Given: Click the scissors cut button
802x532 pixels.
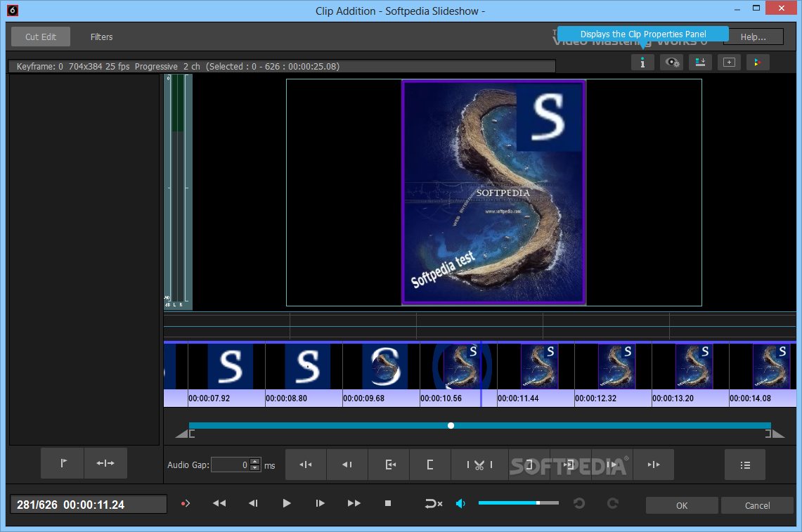Looking at the screenshot, I should (x=479, y=465).
